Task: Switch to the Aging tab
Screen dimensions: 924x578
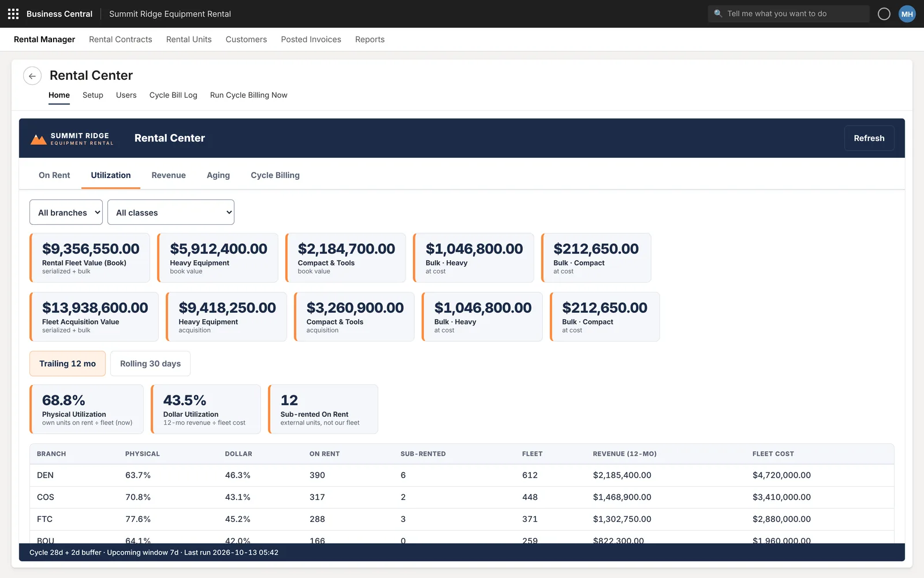Action: tap(218, 175)
